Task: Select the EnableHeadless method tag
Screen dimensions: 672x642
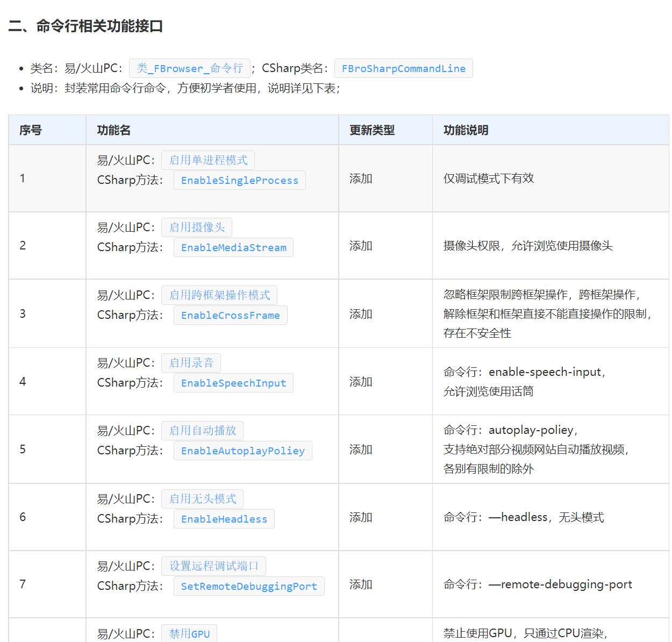Action: 224,519
